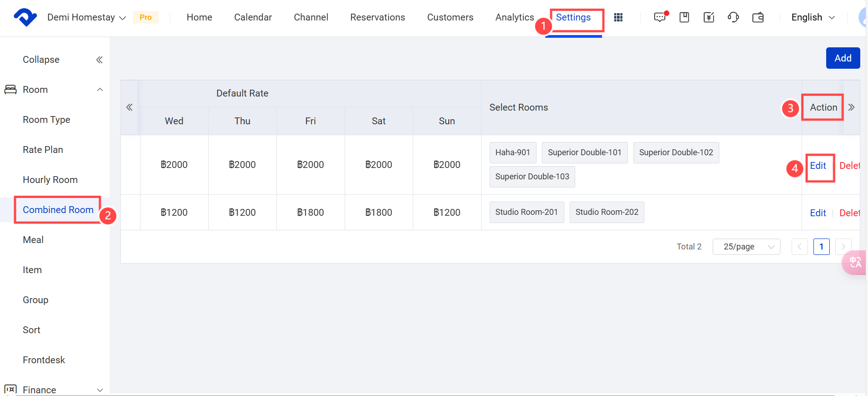Open the English language dropdown
Screen dimensions: 868x396
coord(813,17)
